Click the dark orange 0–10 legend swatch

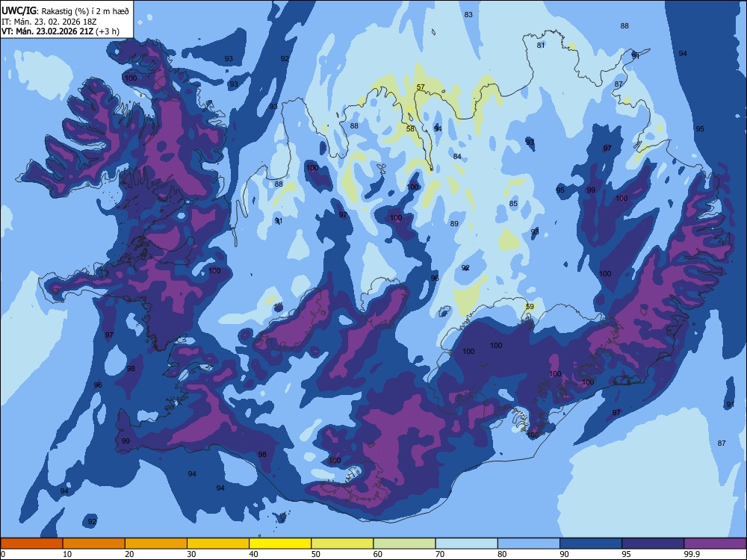(x=31, y=544)
